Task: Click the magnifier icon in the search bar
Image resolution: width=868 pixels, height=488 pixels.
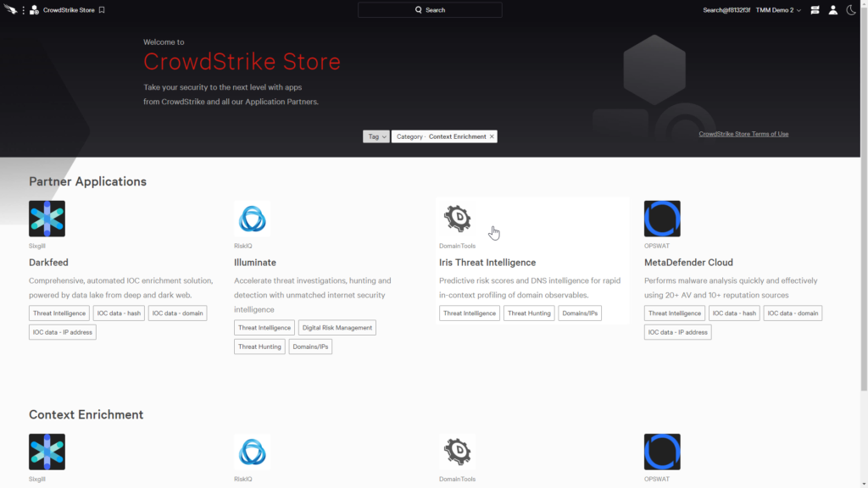Action: click(419, 10)
